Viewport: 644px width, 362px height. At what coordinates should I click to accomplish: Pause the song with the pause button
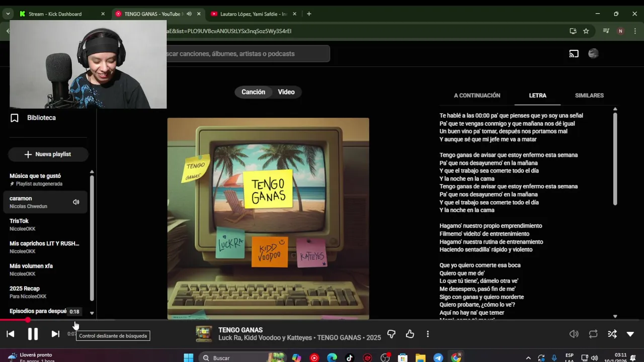point(33,334)
